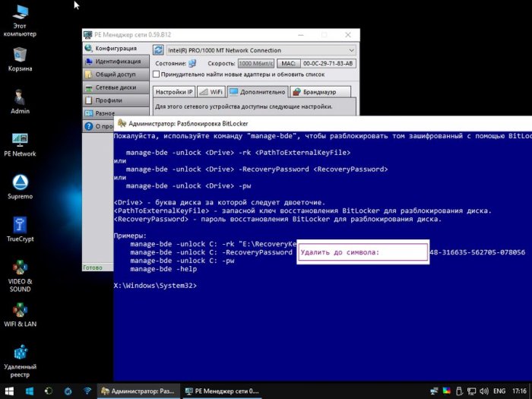Open the Admin desktop icon
The height and width of the screenshot is (399, 532).
pos(20,98)
